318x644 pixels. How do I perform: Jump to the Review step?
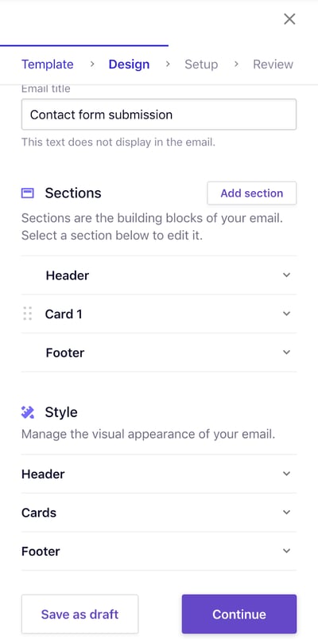point(273,64)
